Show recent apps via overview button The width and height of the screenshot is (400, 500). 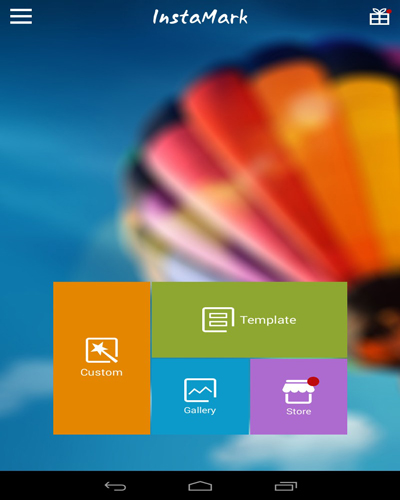[286, 486]
